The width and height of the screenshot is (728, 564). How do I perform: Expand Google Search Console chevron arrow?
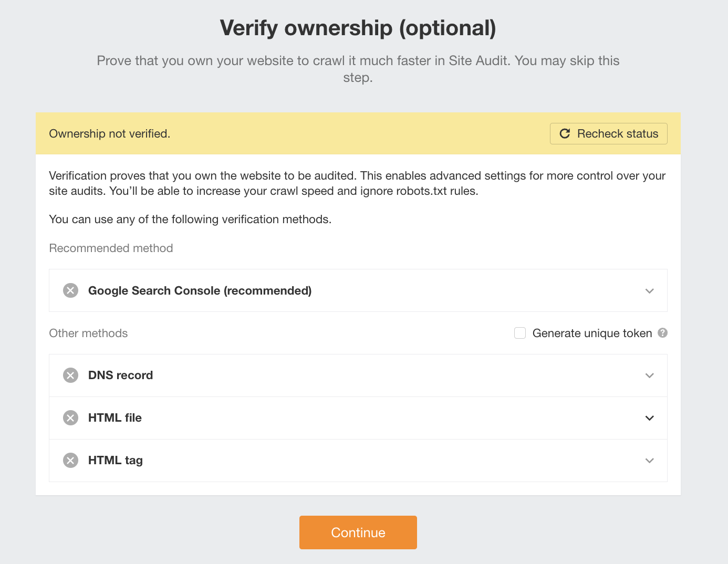[650, 291]
